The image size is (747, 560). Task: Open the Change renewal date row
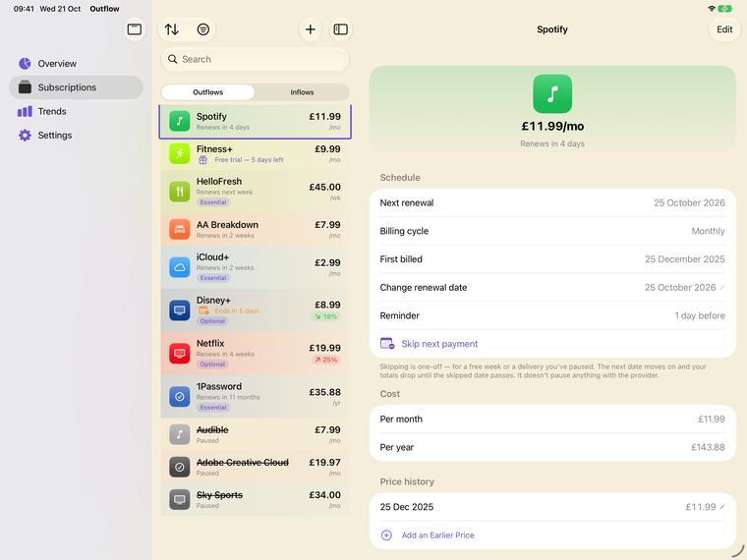click(x=552, y=287)
